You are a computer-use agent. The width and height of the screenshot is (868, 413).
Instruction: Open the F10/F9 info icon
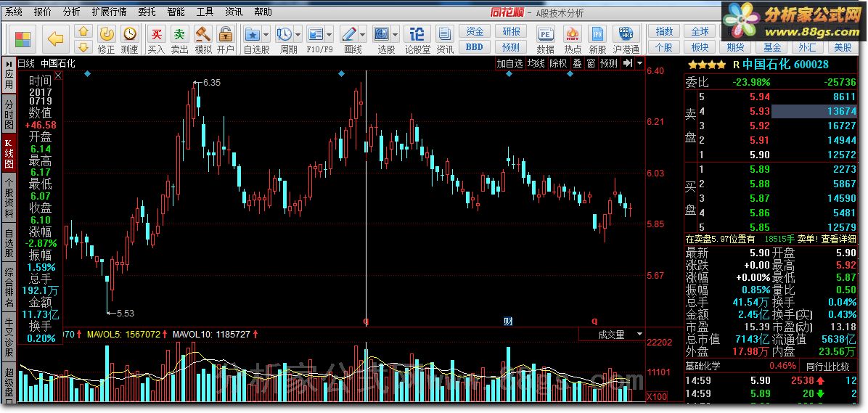coord(316,34)
